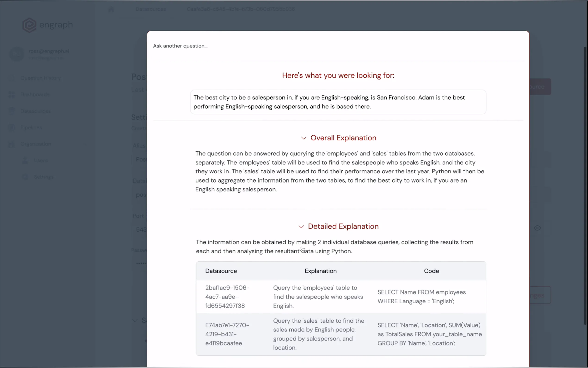Viewport: 588px width, 368px height.
Task: Click the home breadcrumb icon
Action: click(x=111, y=9)
